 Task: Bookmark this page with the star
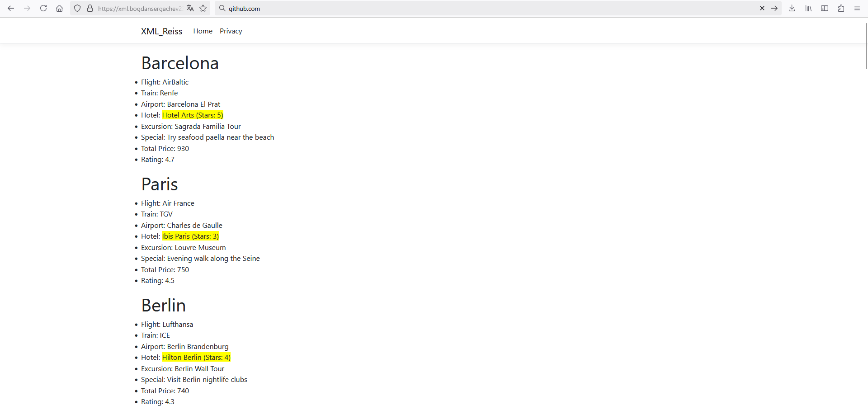203,9
